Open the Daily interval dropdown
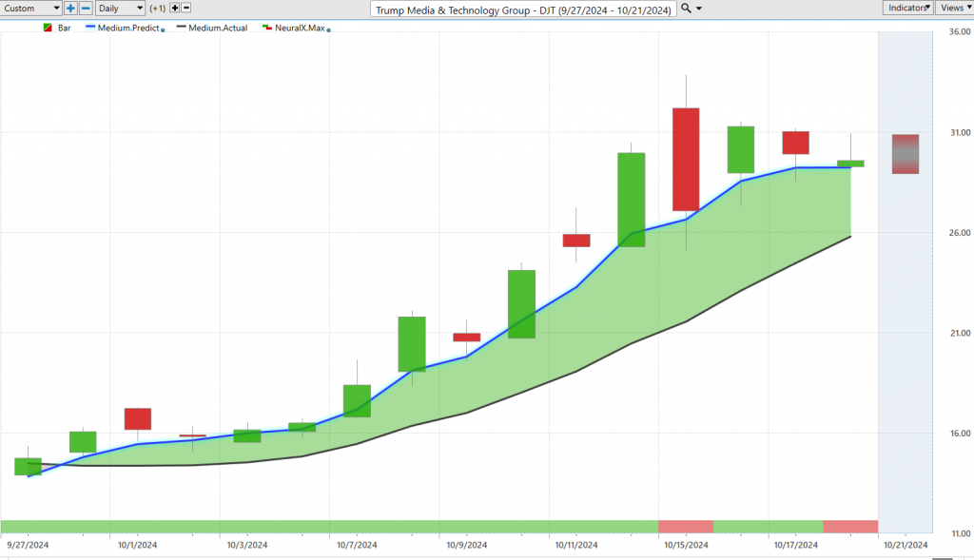Viewport: 974px width, 560px height. (x=121, y=8)
